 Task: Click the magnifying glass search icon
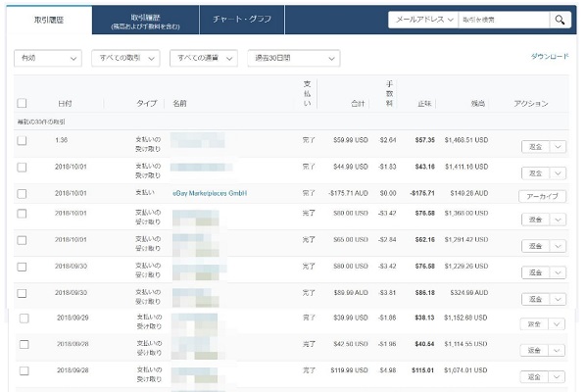pyautogui.click(x=560, y=20)
